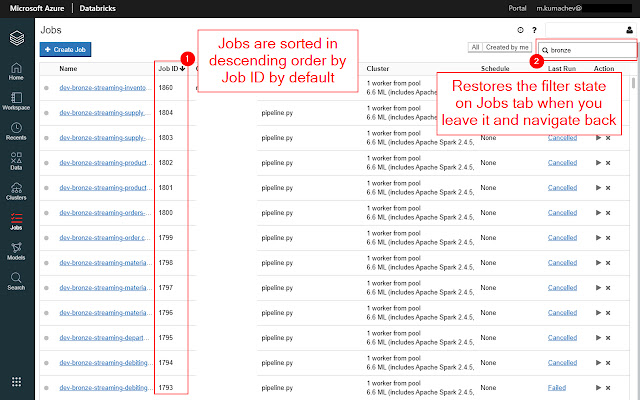This screenshot has height=400, width=640.
Task: Click the help question mark icon
Action: 534,30
